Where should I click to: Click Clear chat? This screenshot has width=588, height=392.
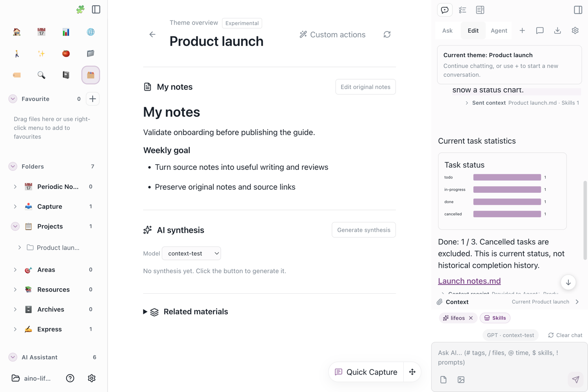[565, 335]
